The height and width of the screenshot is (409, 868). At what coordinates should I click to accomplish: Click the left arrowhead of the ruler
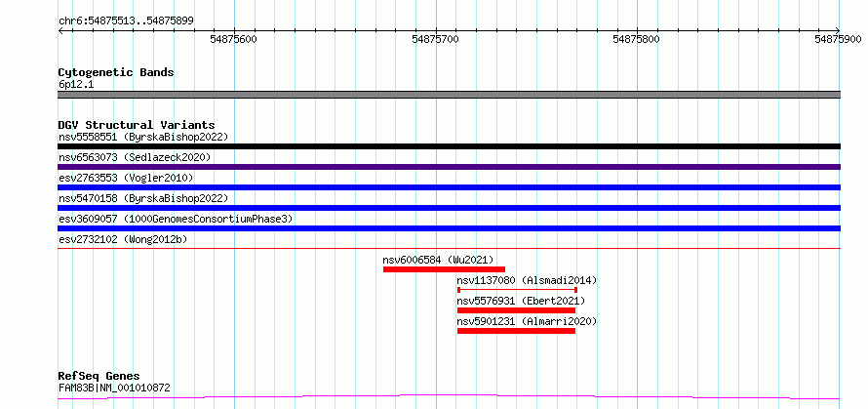[60, 30]
